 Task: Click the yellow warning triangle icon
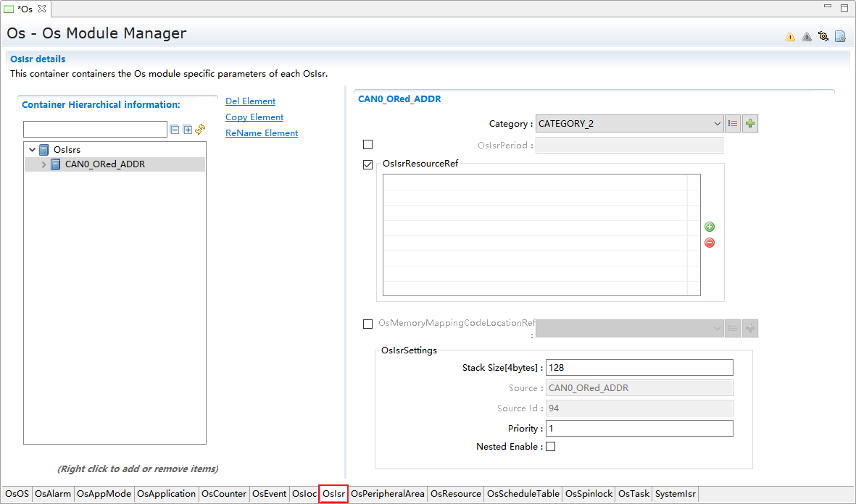click(x=790, y=37)
